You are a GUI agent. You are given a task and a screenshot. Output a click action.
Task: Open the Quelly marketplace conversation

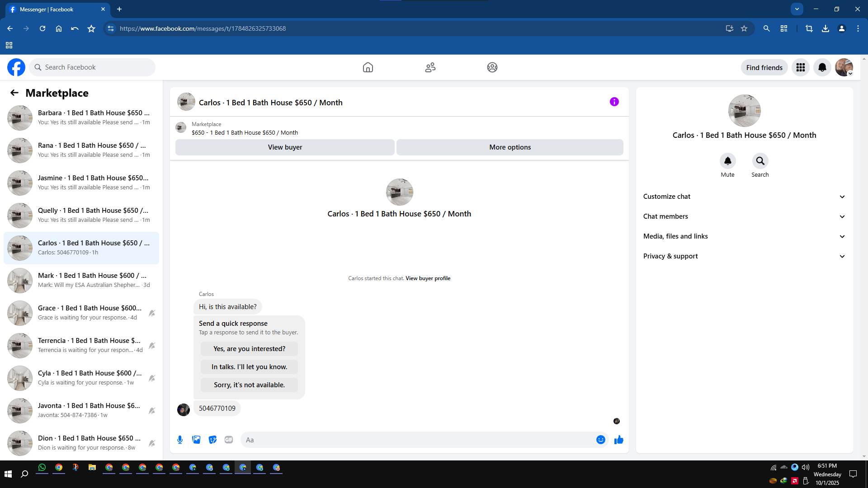click(81, 215)
